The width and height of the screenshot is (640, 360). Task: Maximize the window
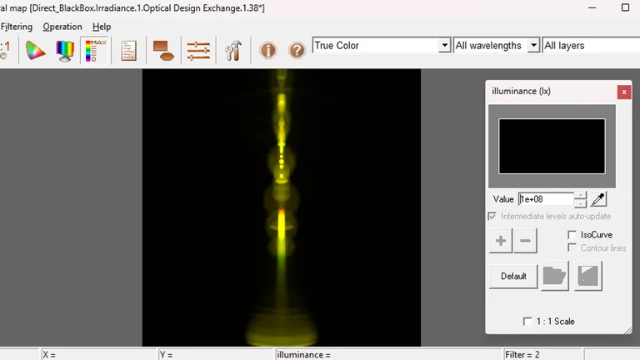625,8
